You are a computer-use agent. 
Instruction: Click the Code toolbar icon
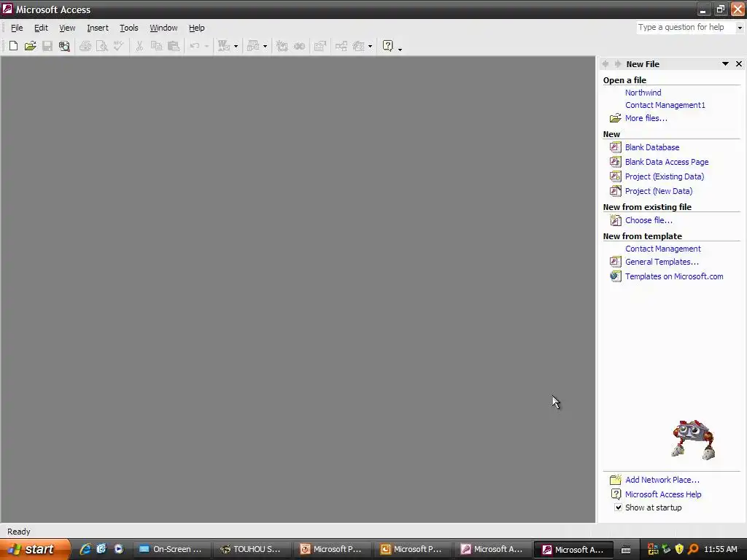coord(282,46)
